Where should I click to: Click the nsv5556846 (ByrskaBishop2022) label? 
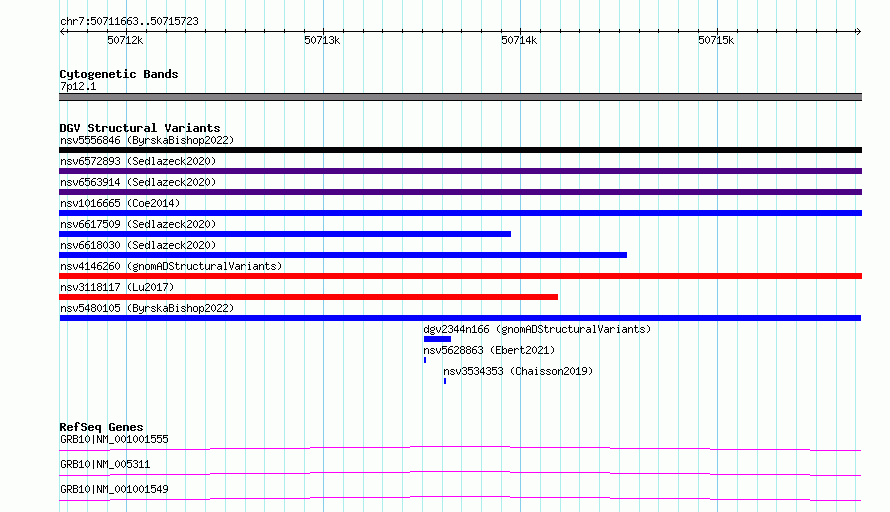[147, 140]
